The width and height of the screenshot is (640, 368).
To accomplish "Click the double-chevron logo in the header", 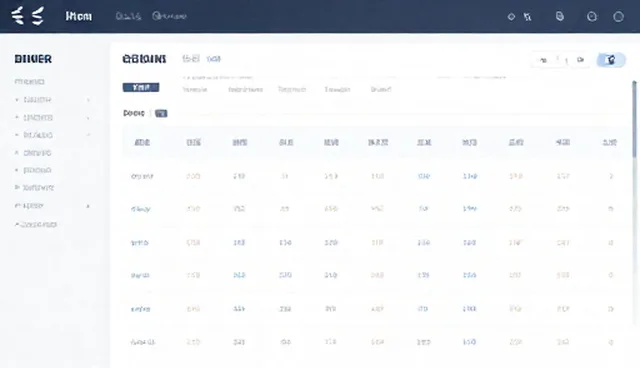I will 27,16.
